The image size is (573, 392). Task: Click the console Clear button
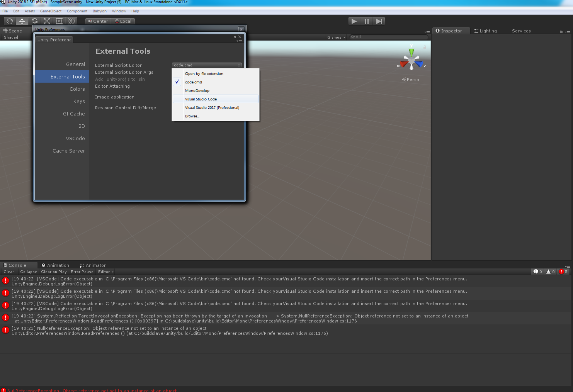click(9, 272)
